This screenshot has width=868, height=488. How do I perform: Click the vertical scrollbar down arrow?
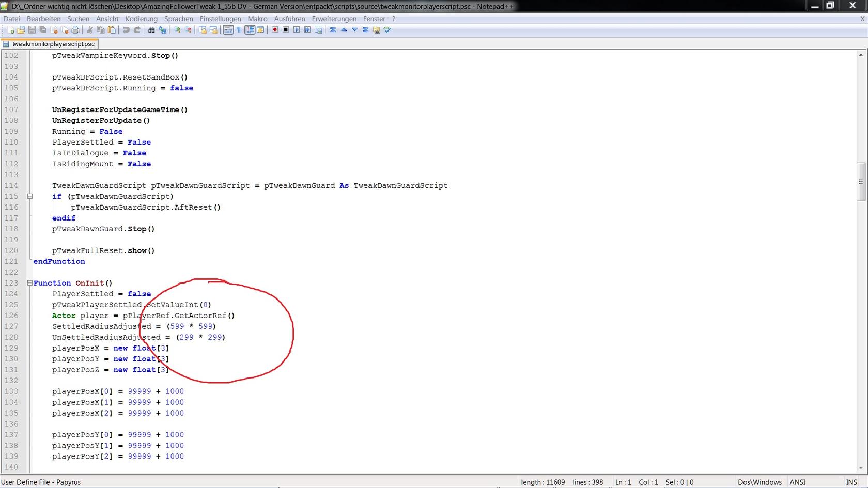click(861, 467)
